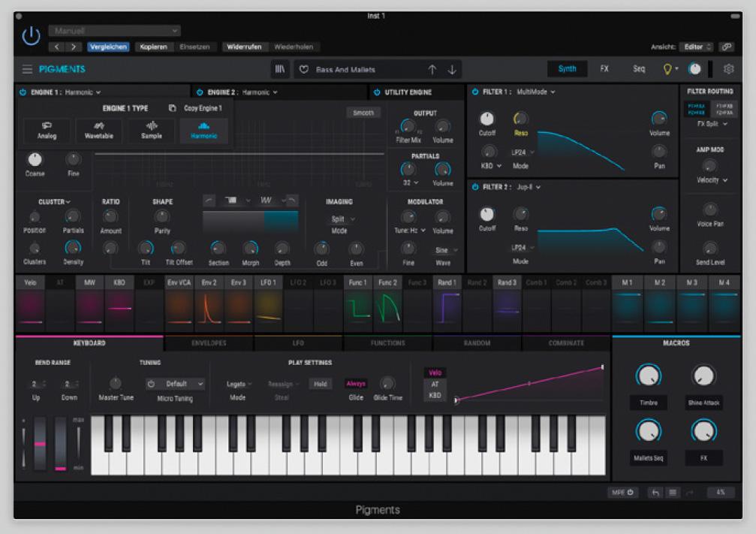Click Imaging Split mode dropdown
Screen dimensions: 756x534
tap(342, 219)
